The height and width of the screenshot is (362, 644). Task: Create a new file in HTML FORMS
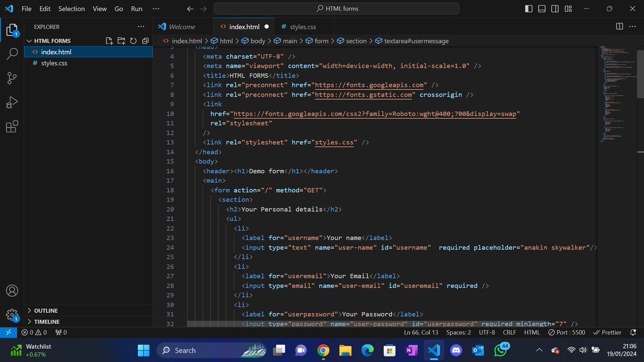pyautogui.click(x=109, y=40)
